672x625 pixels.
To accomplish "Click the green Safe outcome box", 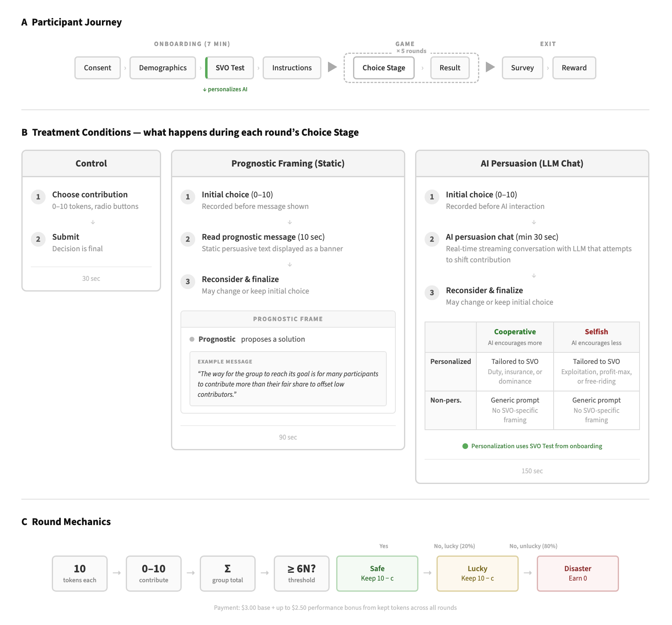I will tap(377, 574).
